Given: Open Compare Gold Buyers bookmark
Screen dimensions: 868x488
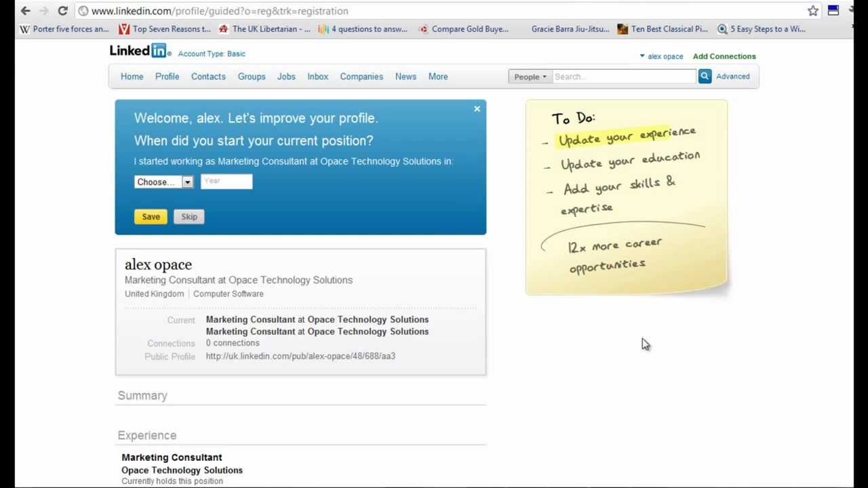Looking at the screenshot, I should [463, 29].
